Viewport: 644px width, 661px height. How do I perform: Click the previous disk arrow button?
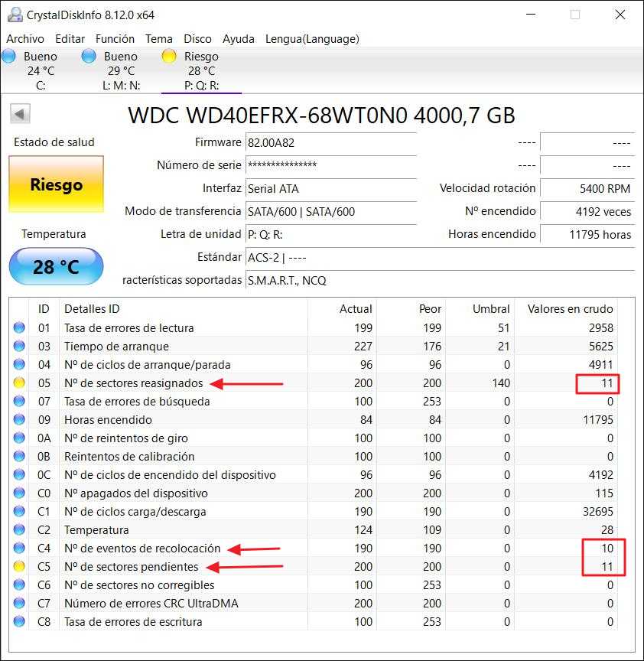(x=20, y=114)
